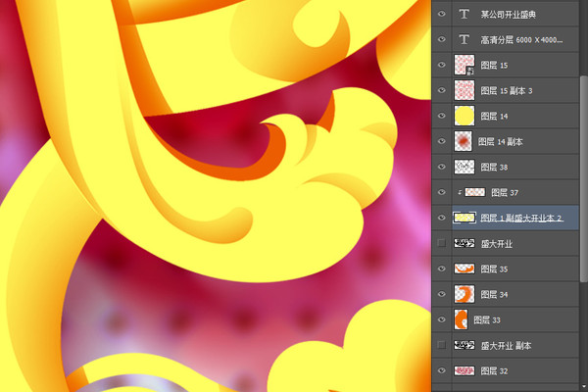Click the 图层 33 thumbnail
This screenshot has width=588, height=392.
(x=461, y=319)
